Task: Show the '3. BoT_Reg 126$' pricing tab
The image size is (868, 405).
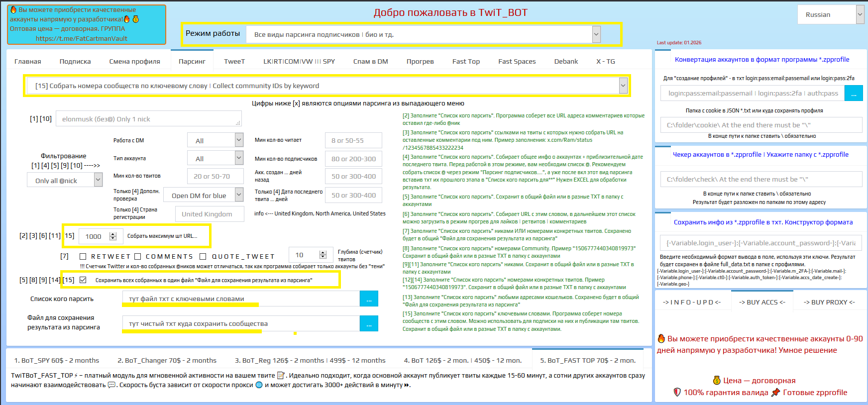Action: coord(310,360)
